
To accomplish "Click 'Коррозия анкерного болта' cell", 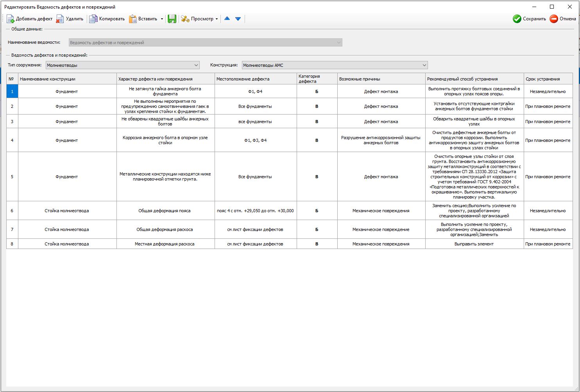I will point(166,140).
